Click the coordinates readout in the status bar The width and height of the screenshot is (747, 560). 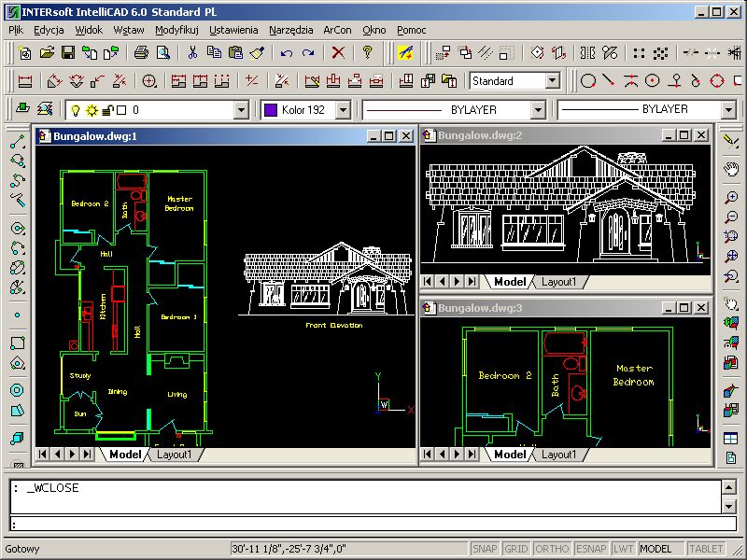pyautogui.click(x=349, y=549)
